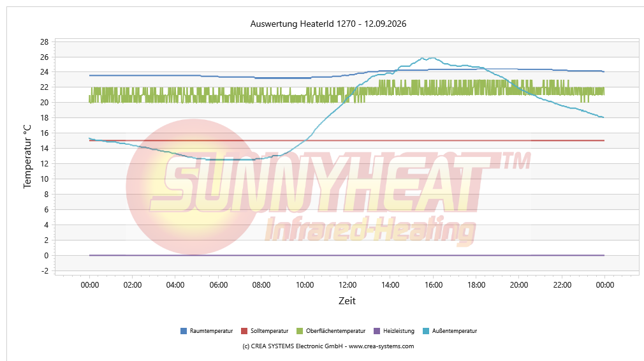The height and width of the screenshot is (361, 644).
Task: Click the red Solltemperatur legend swatch
Action: pyautogui.click(x=244, y=331)
